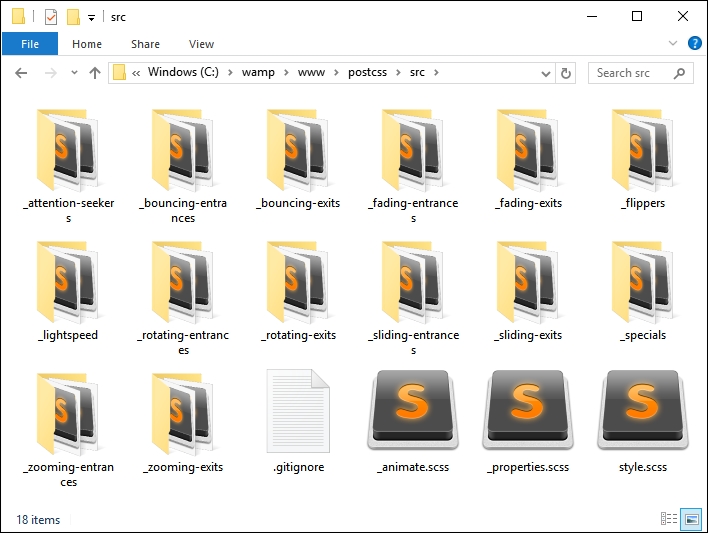
Task: Open the Share ribbon tab
Action: tap(145, 44)
